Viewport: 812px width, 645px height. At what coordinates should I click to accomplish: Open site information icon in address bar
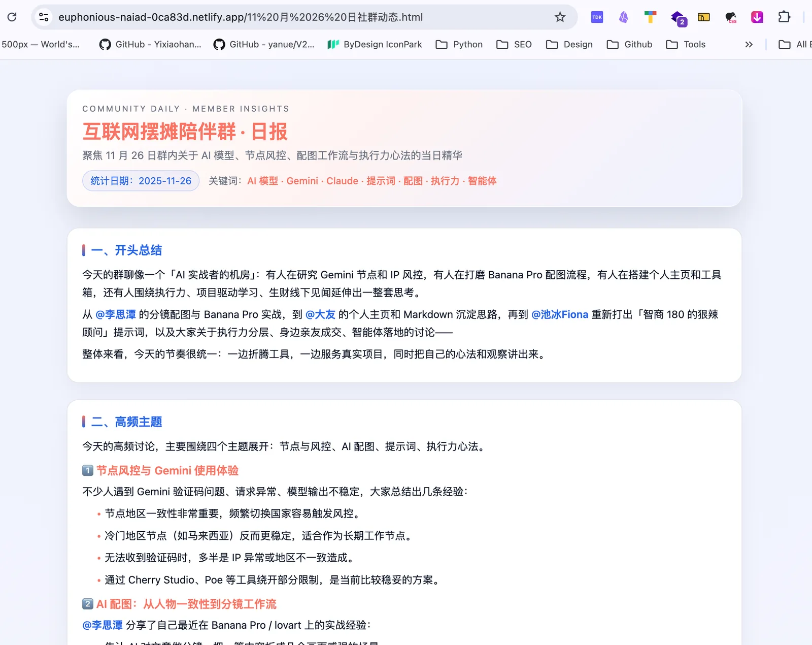coord(44,17)
